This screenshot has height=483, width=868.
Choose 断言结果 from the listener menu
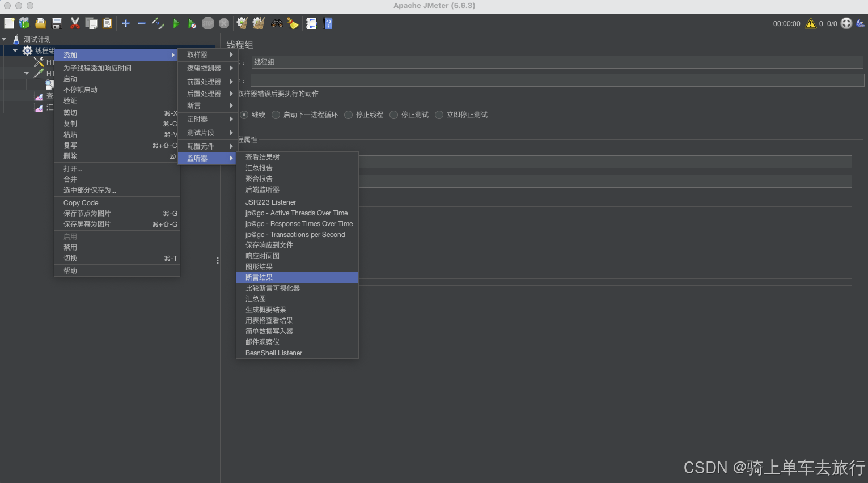tap(259, 277)
